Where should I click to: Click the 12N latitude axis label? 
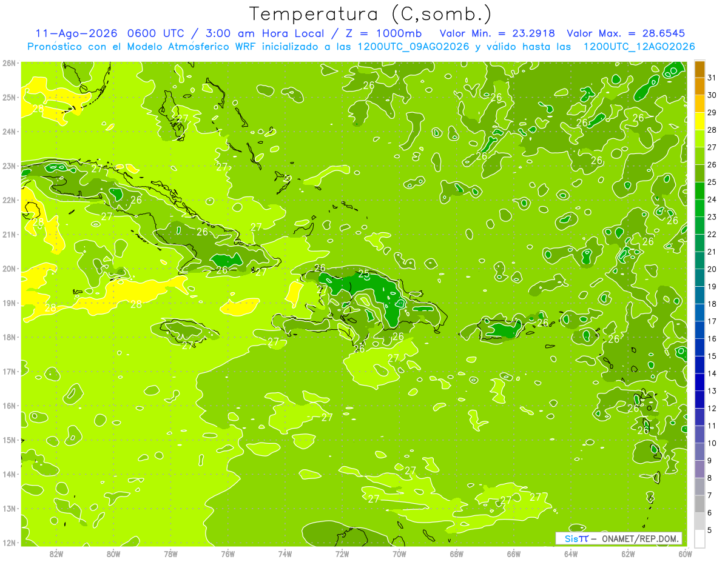8,543
